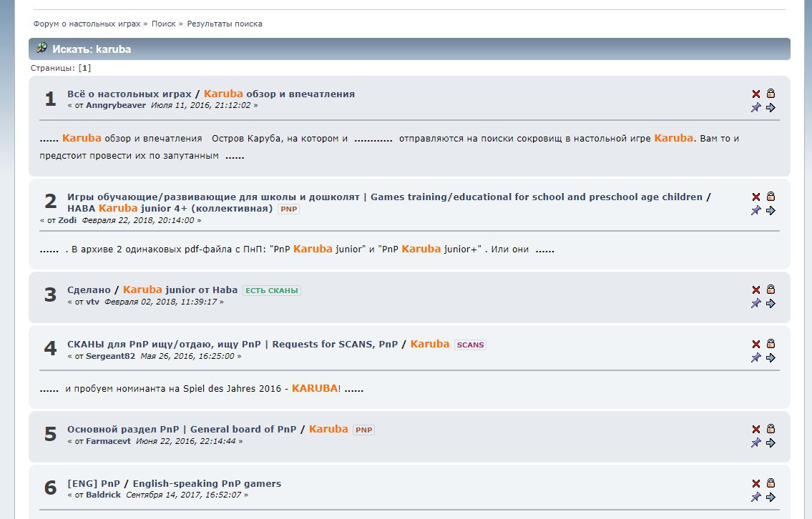Click the PNP tag on result 5
The image size is (812, 519).
coord(363,430)
